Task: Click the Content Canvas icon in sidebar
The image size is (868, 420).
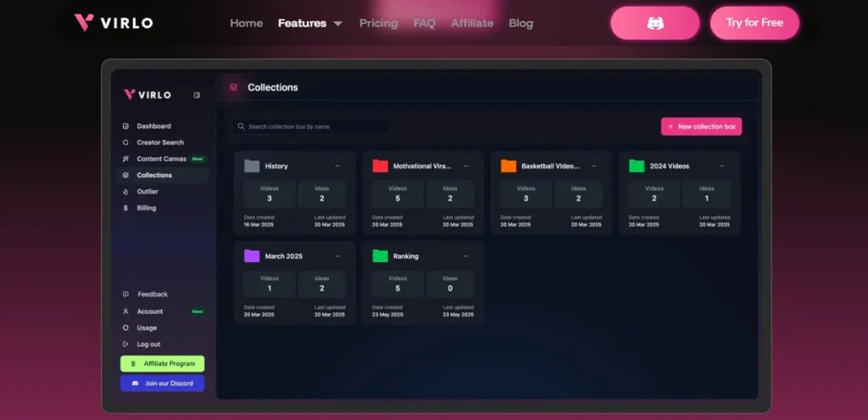Action: pos(125,159)
